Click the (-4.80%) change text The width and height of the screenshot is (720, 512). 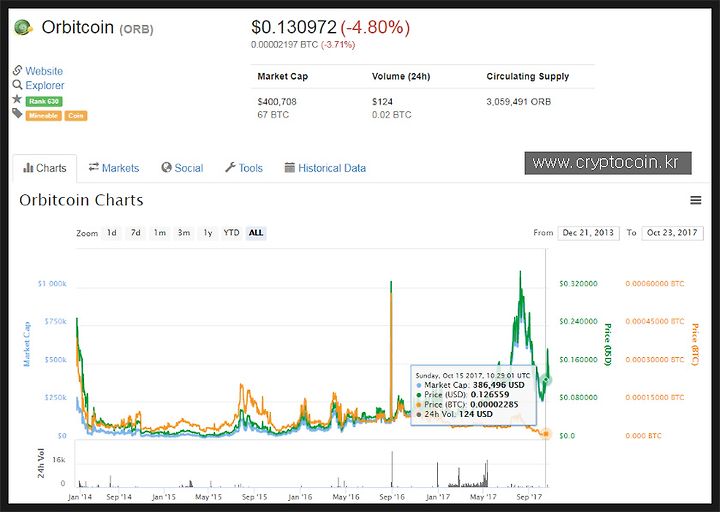click(375, 28)
